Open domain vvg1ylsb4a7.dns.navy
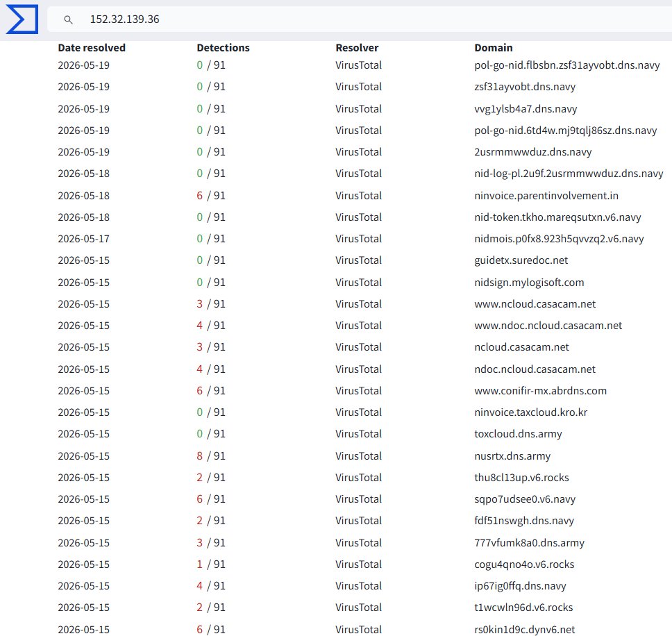 click(x=526, y=109)
